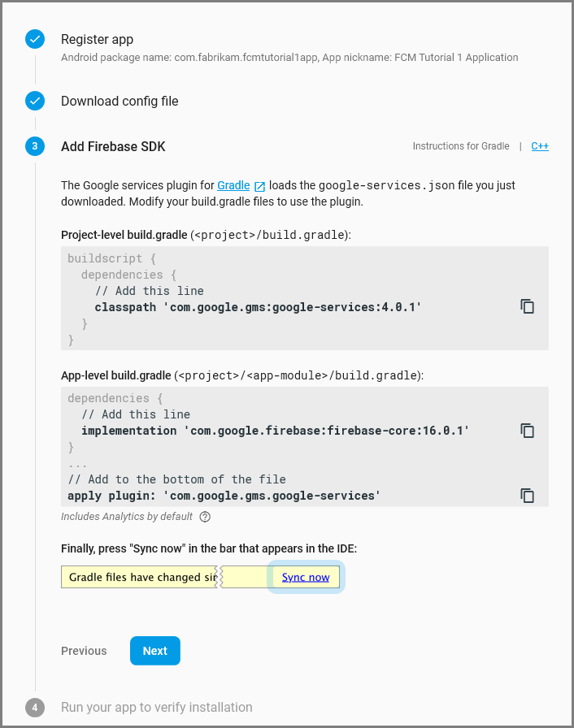Open Gradle docs via the external link icon
The height and width of the screenshot is (728, 574).
tap(259, 185)
